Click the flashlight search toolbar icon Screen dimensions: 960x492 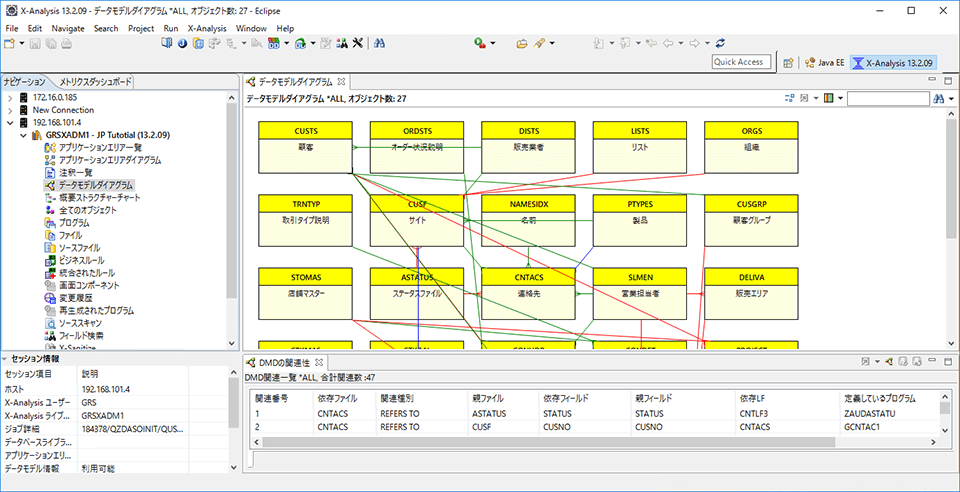coord(539,43)
